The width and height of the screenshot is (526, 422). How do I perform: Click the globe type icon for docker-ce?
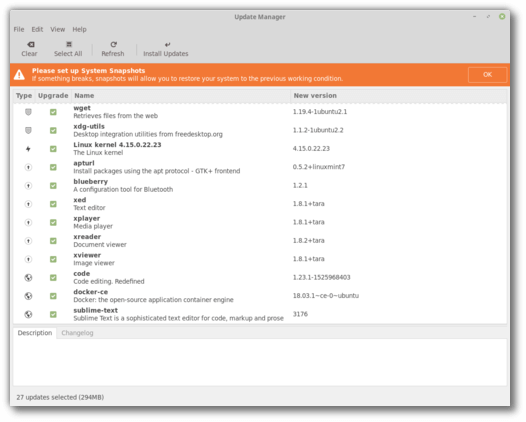pyautogui.click(x=29, y=296)
